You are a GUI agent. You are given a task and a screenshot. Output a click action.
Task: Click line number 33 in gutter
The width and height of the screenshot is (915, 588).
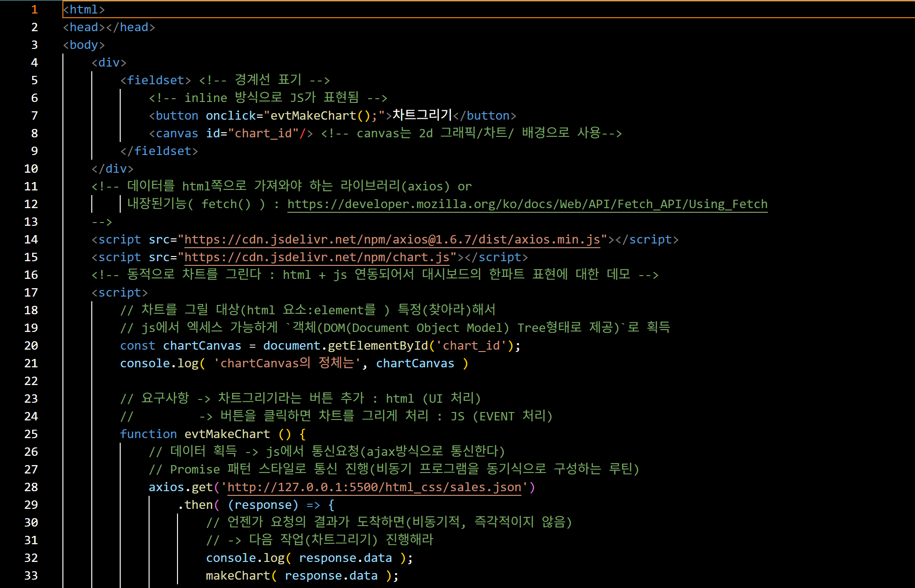pos(31,576)
